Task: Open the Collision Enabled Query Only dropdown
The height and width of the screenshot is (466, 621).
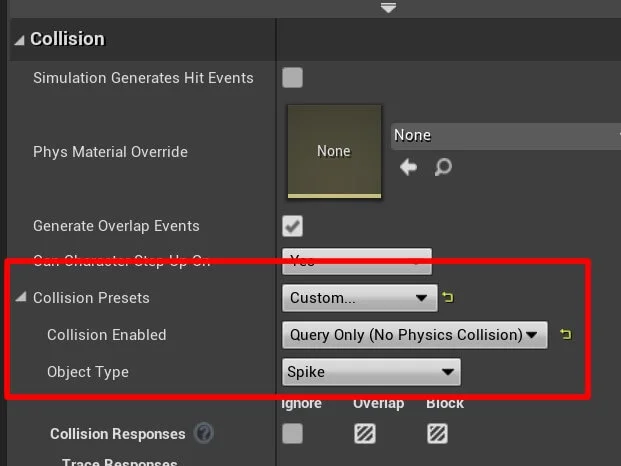Action: (414, 335)
